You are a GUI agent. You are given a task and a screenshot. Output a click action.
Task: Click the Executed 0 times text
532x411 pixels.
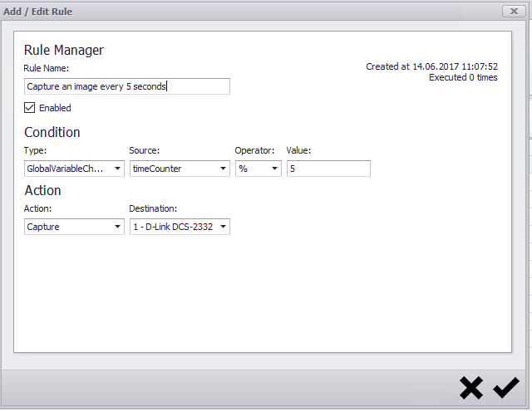(463, 77)
